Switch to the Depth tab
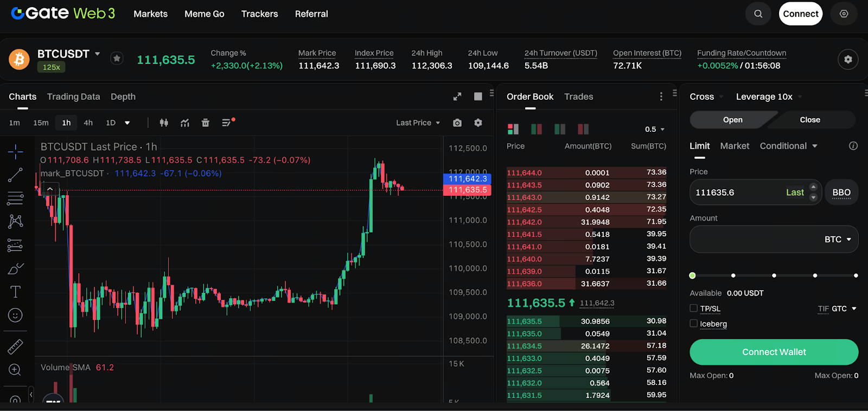868x411 pixels. point(123,97)
